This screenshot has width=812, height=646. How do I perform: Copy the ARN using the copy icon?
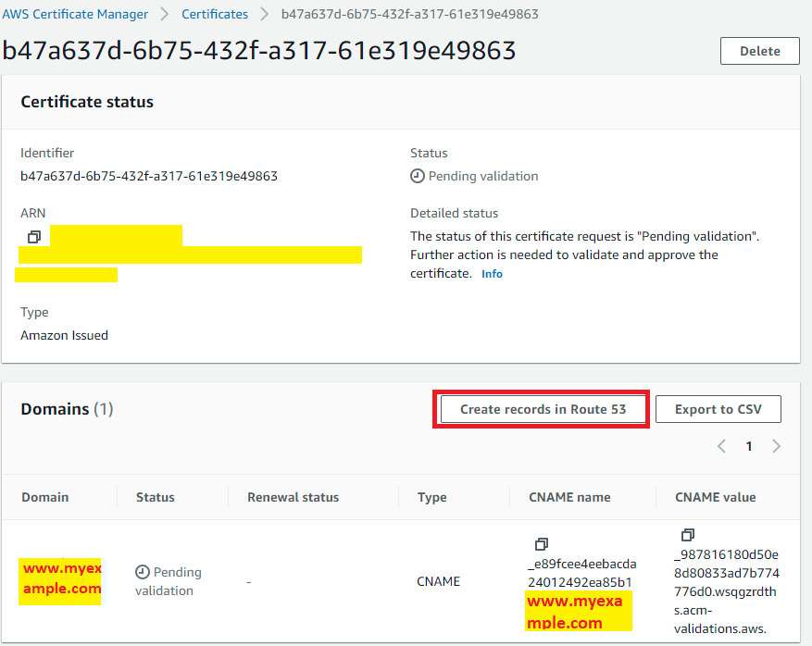tap(33, 237)
